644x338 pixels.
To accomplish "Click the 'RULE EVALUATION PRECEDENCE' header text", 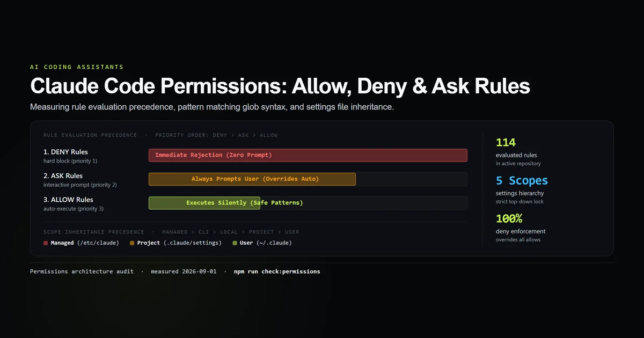I will pos(90,135).
